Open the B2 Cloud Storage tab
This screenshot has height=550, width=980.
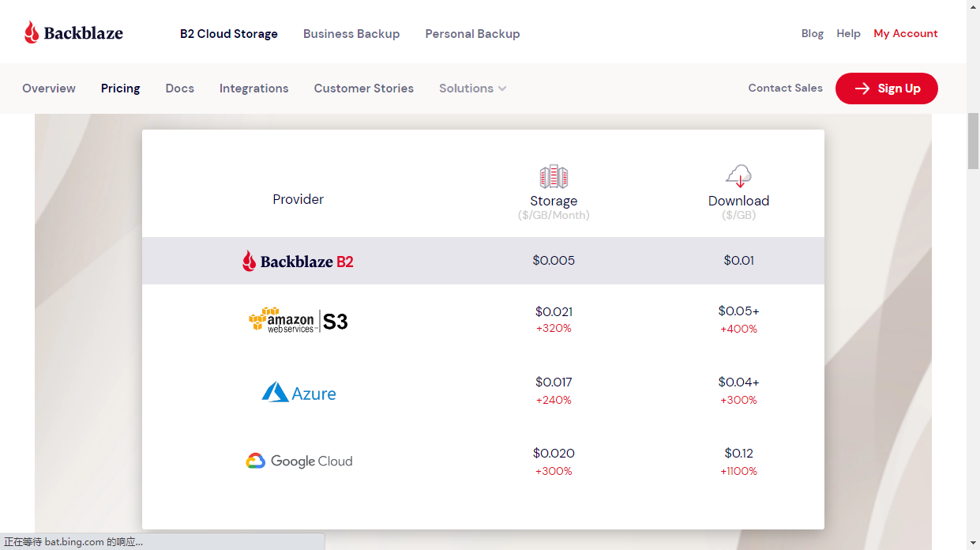229,34
